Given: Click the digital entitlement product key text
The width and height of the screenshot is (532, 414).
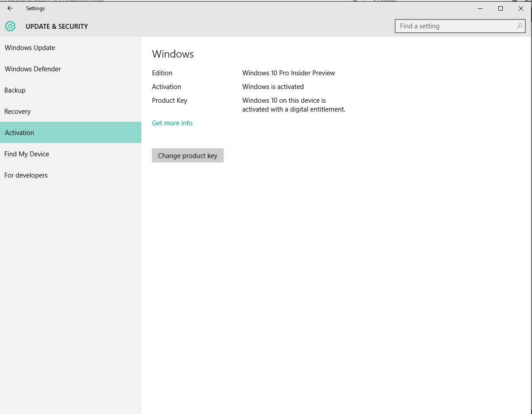Looking at the screenshot, I should pos(294,105).
